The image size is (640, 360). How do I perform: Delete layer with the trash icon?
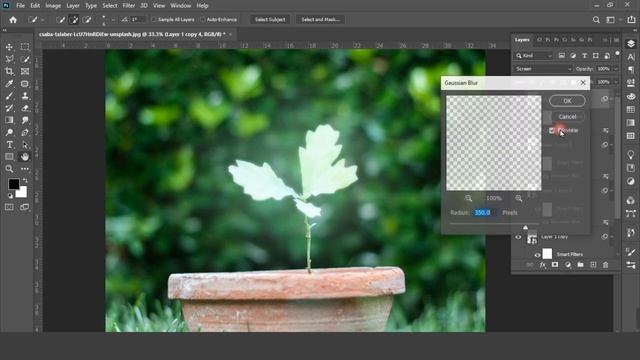point(606,265)
